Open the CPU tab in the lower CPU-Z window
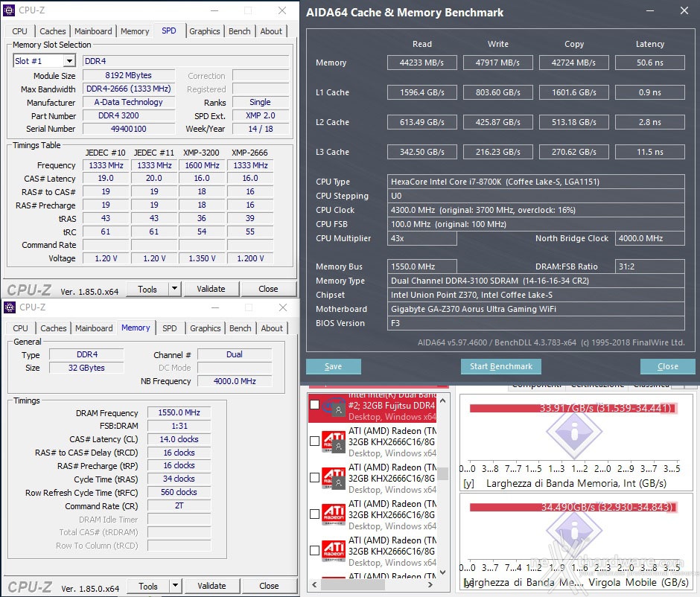 [20, 328]
